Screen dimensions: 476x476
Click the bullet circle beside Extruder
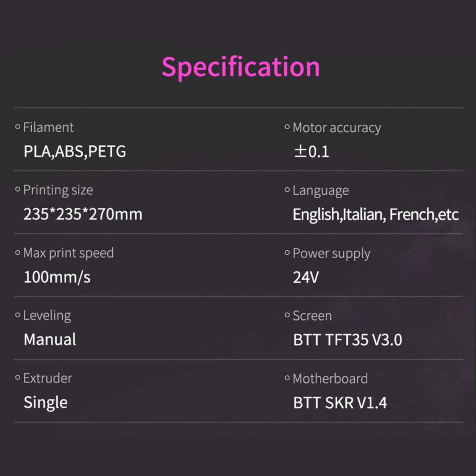[17, 378]
